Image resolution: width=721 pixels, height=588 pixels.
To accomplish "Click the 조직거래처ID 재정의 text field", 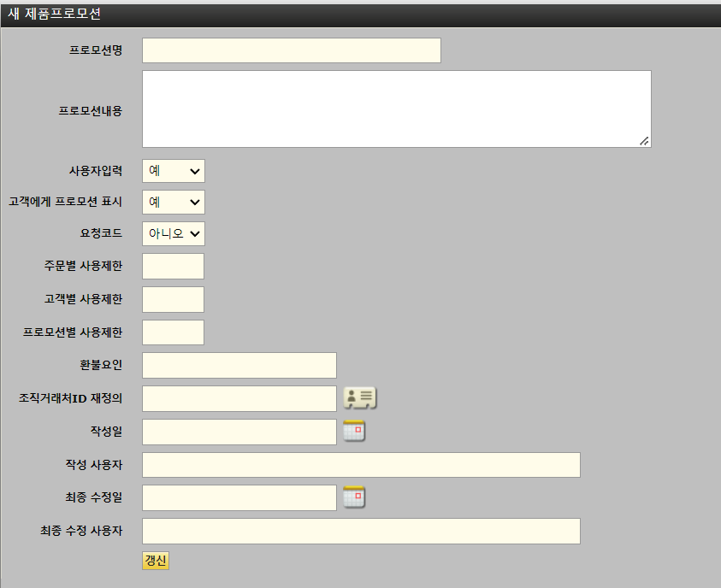I will pyautogui.click(x=239, y=398).
